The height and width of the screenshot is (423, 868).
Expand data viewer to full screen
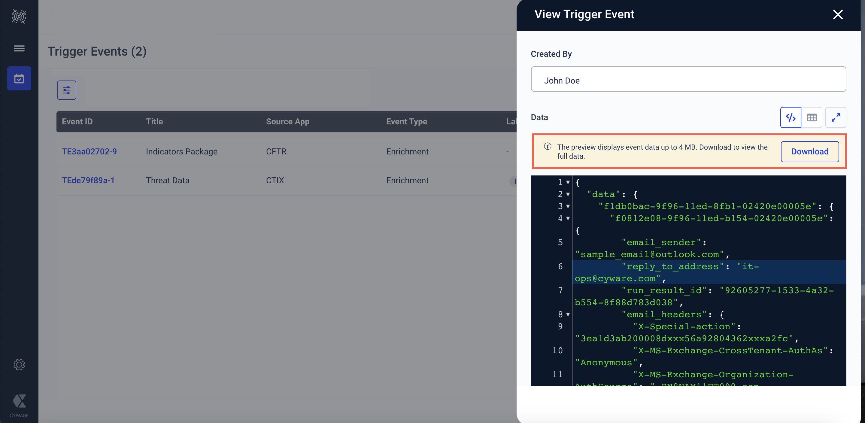click(x=835, y=117)
